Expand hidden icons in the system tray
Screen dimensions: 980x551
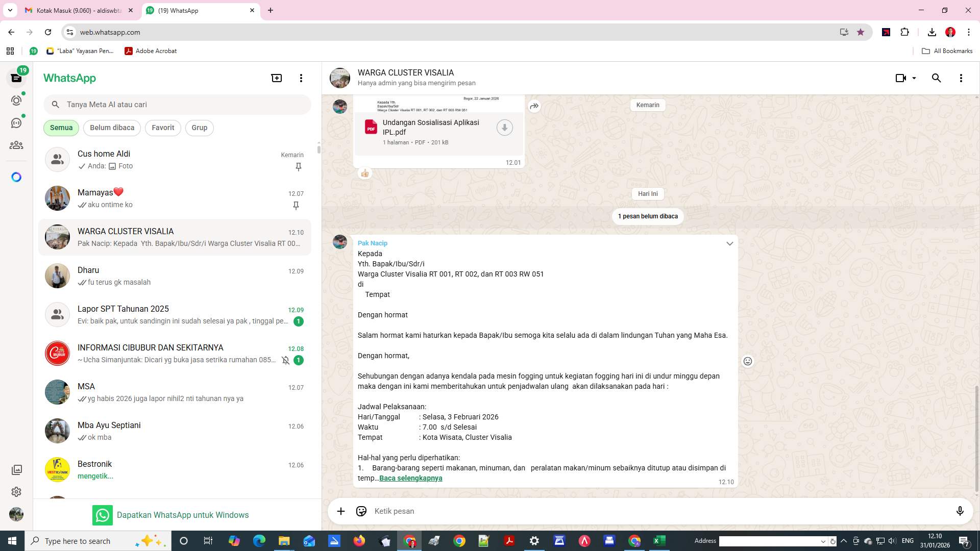(843, 541)
